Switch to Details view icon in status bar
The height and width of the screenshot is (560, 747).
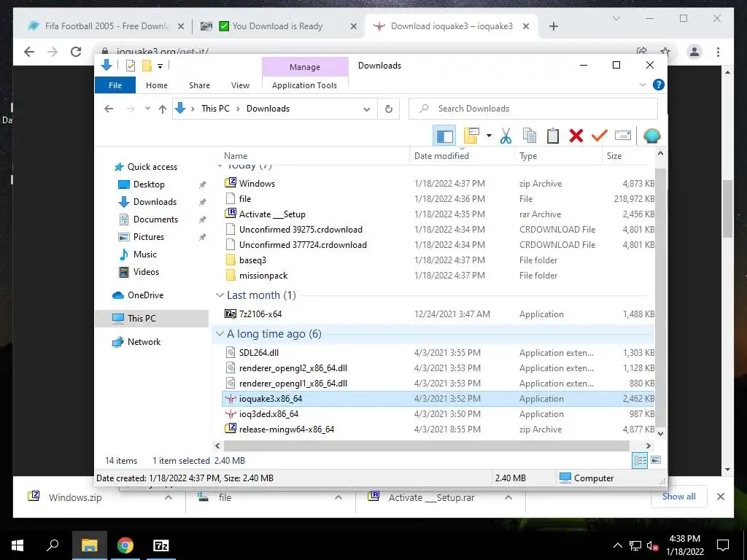(640, 460)
